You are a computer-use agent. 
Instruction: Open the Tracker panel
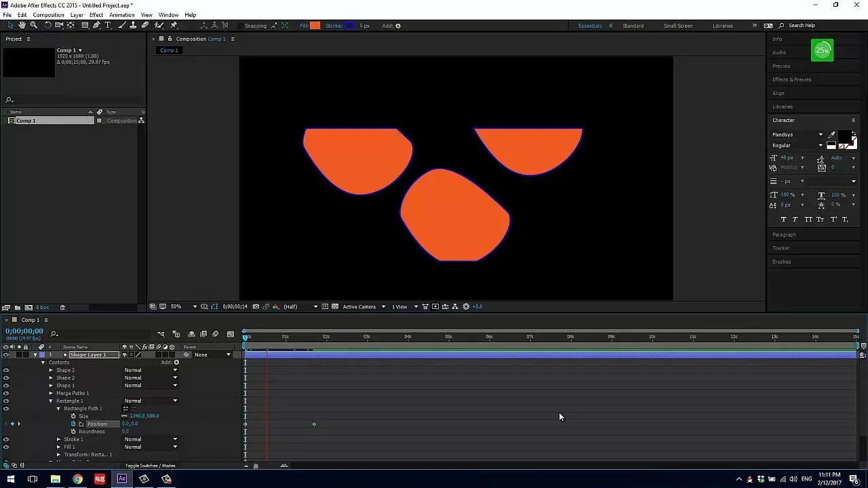[x=781, y=248]
